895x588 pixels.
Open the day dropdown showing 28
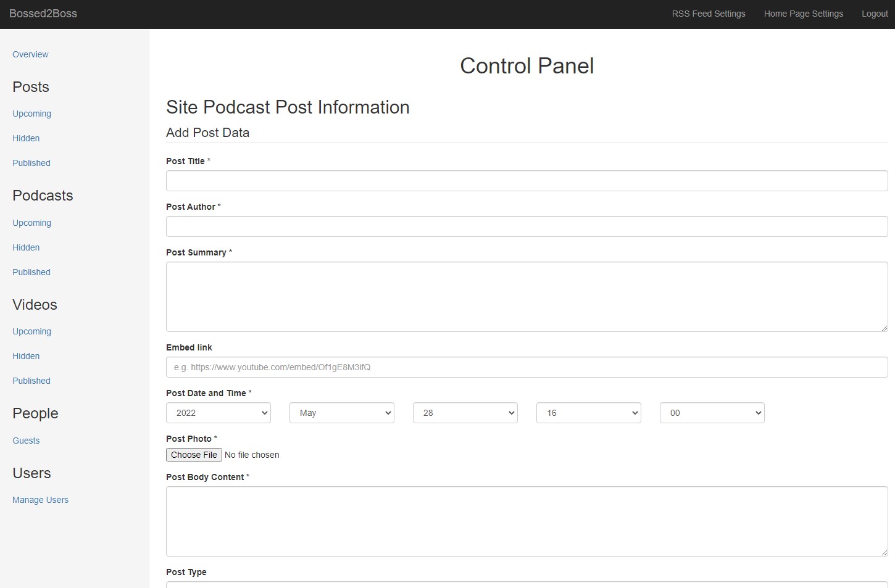[x=465, y=413]
